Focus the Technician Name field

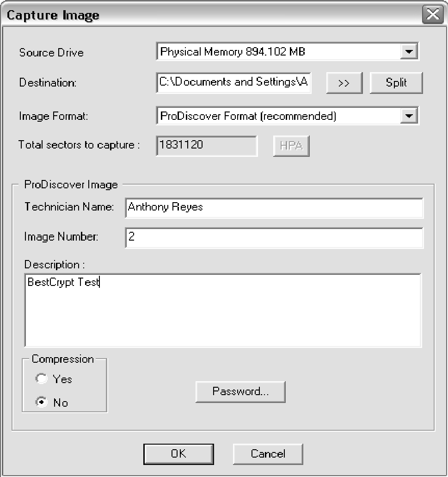pyautogui.click(x=274, y=208)
